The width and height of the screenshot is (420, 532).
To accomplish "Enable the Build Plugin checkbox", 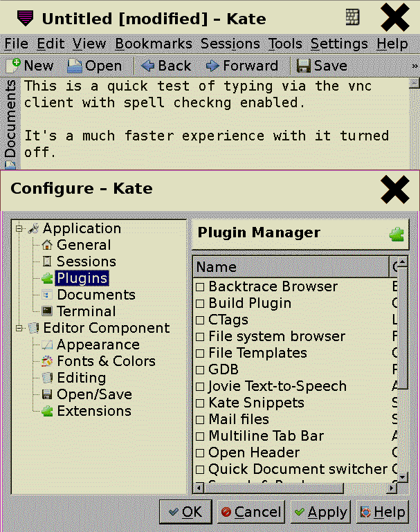I will (200, 303).
